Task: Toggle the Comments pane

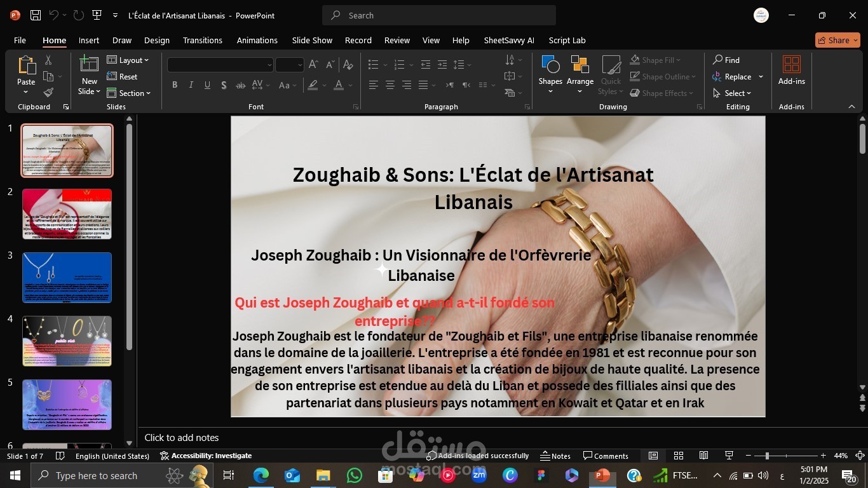Action: point(606,456)
